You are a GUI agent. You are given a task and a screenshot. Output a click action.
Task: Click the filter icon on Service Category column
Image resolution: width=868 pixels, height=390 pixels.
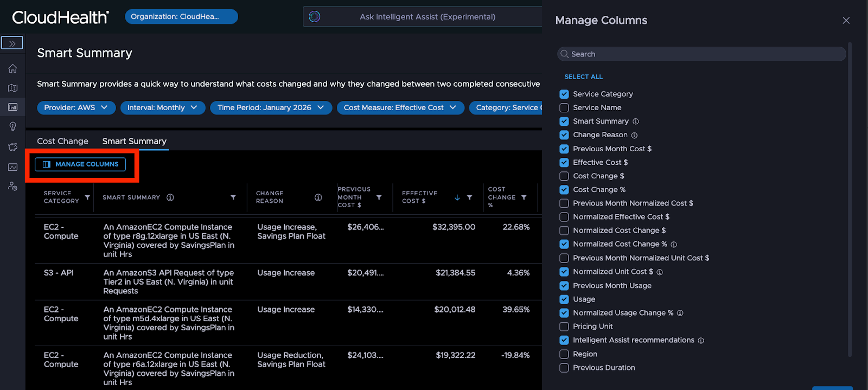[87, 197]
